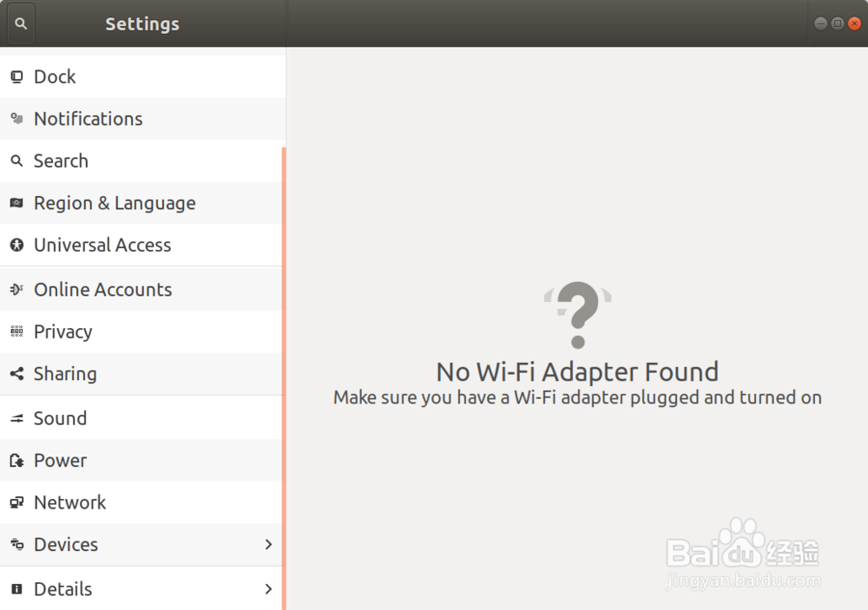Select Notifications in the sidebar list
Screen dimensions: 868x610
(x=141, y=119)
